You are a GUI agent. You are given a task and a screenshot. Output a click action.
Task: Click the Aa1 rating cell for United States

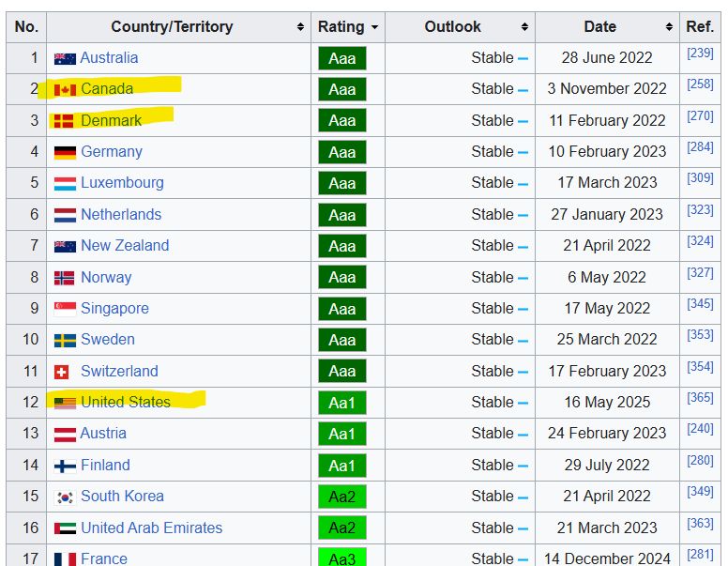tap(342, 403)
